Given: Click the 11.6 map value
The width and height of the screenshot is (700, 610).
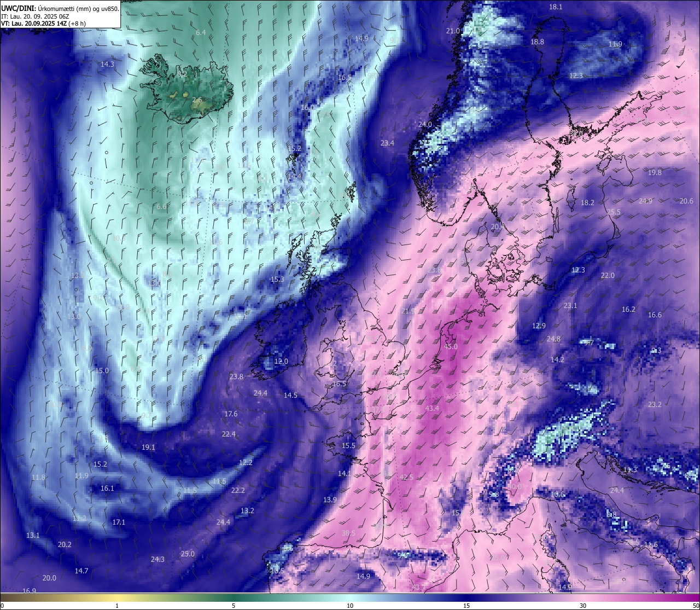Looking at the screenshot, I should 651,544.
